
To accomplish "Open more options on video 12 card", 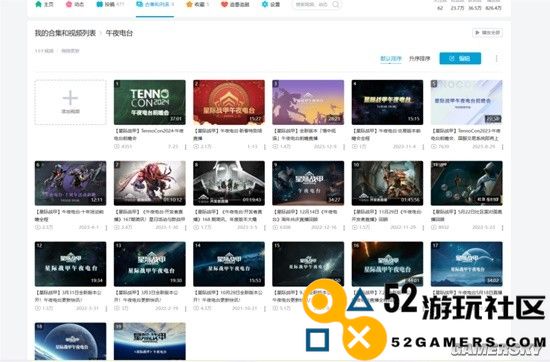I will 106,308.
